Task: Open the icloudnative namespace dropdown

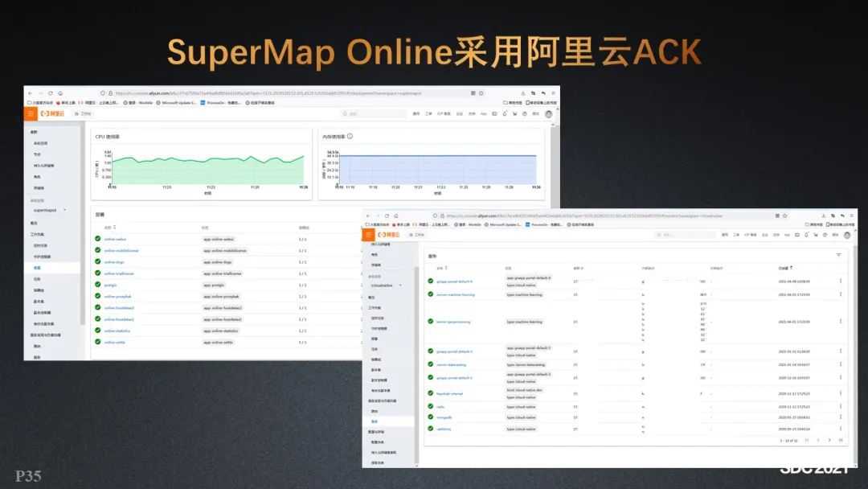Action: click(386, 286)
